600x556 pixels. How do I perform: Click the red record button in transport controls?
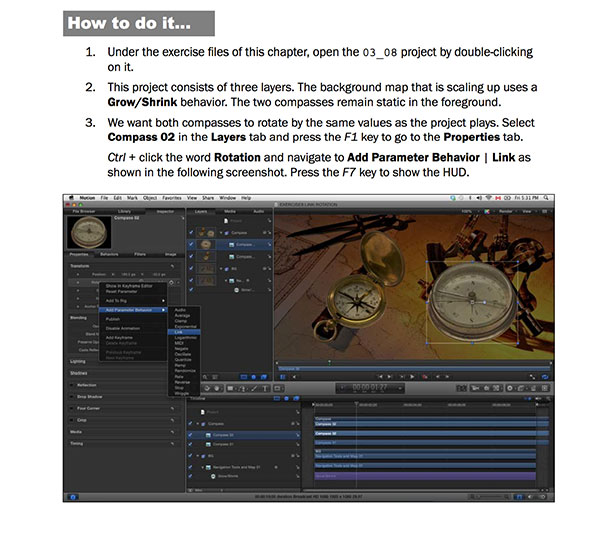click(424, 377)
